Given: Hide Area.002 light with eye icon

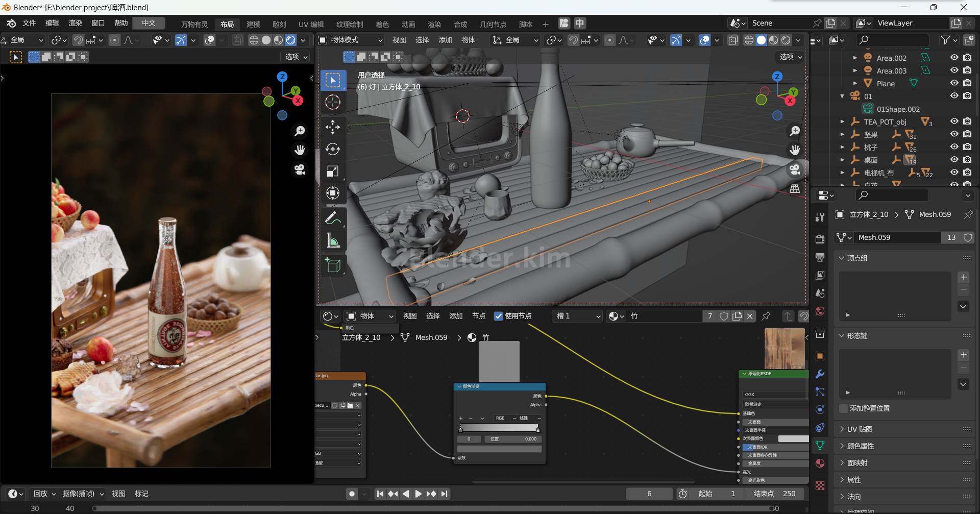Looking at the screenshot, I should [x=954, y=58].
